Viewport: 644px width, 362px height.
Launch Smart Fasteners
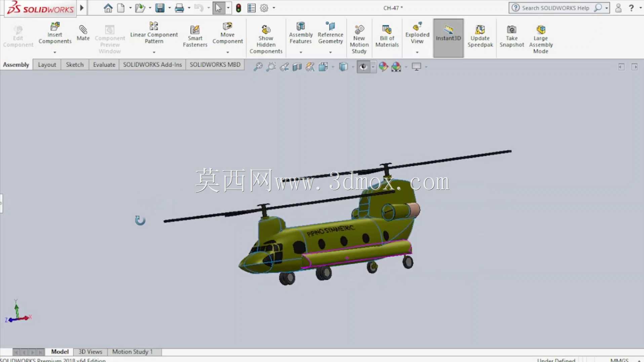pos(195,36)
